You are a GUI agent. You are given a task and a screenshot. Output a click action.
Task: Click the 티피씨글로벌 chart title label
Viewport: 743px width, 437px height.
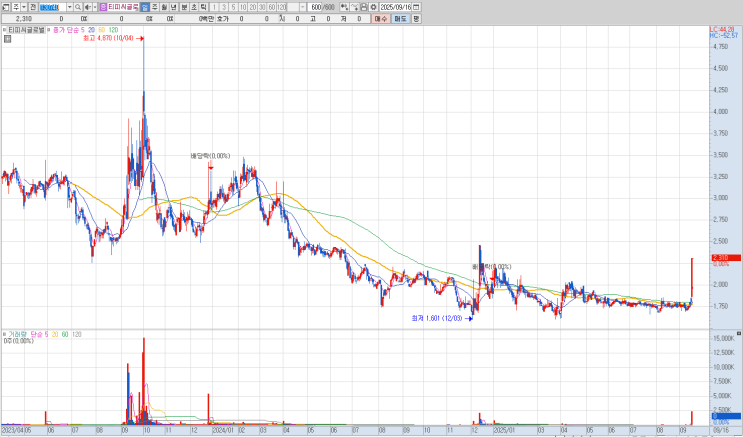click(x=26, y=29)
